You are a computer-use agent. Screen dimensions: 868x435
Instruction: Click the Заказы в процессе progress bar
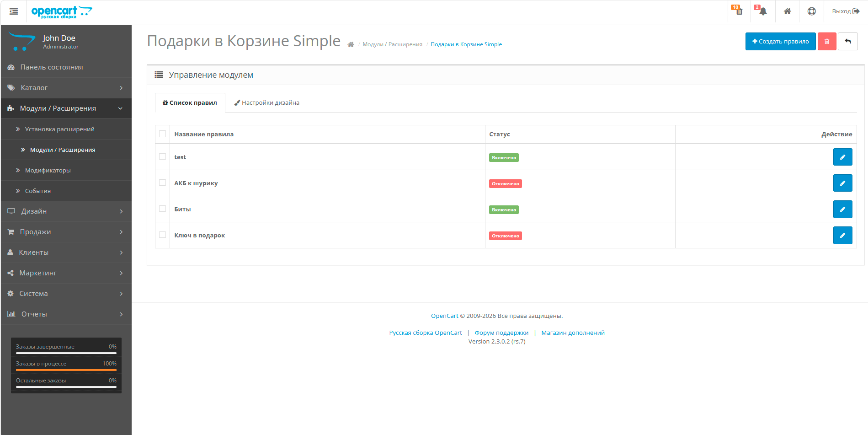66,370
